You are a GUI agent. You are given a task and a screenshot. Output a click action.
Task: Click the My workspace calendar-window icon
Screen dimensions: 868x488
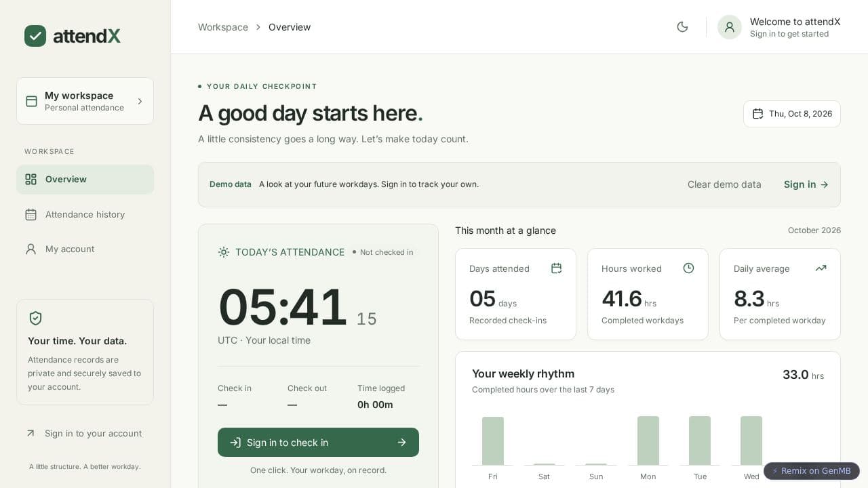pyautogui.click(x=31, y=101)
